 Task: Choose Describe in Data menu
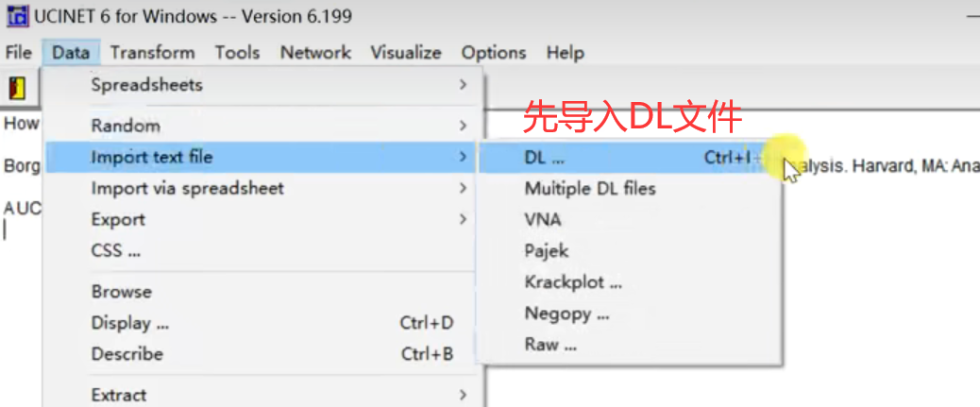click(x=262, y=354)
